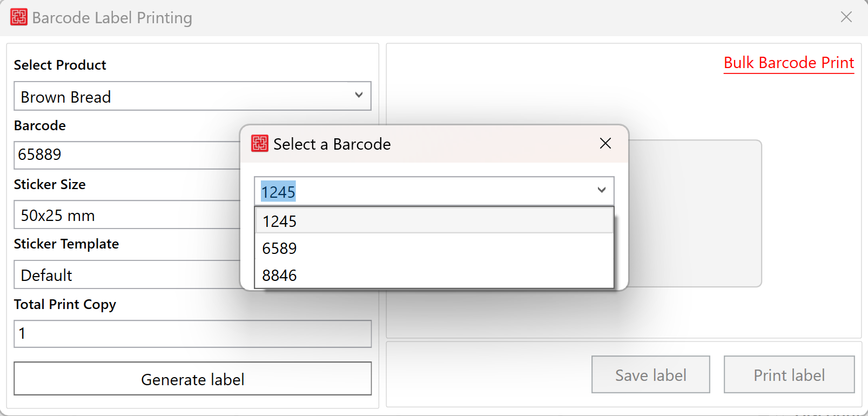The width and height of the screenshot is (868, 416).
Task: Click the Barcode field showing 65889
Action: tap(127, 155)
